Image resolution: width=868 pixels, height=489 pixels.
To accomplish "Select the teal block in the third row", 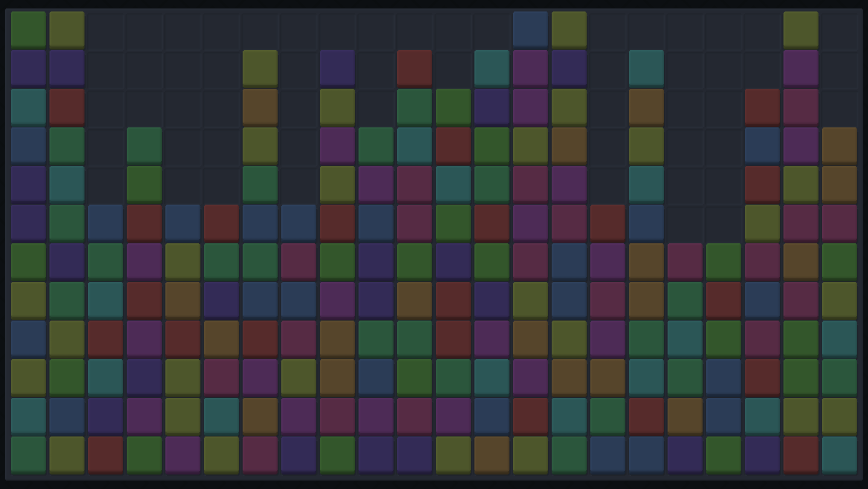I will click(x=28, y=107).
